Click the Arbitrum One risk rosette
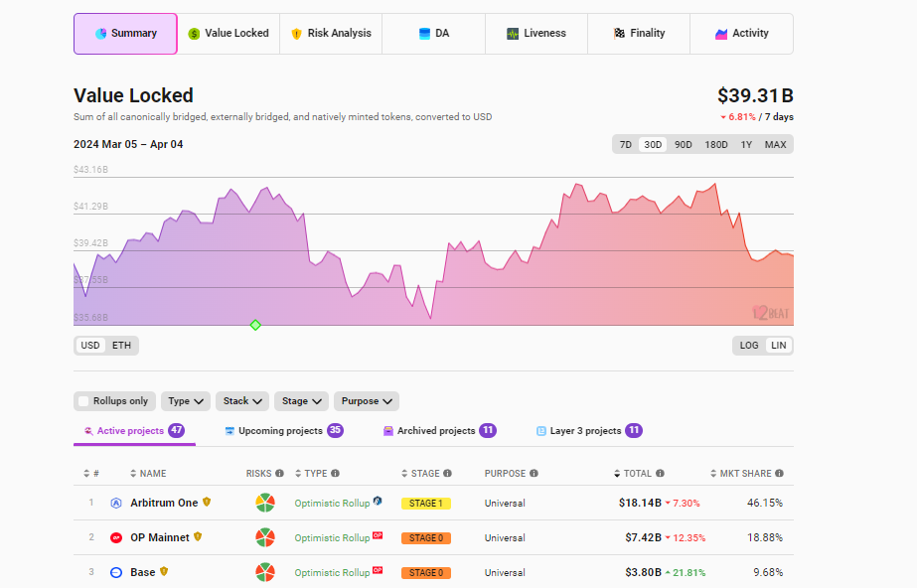Viewport: 917px width, 588px height. 265,503
